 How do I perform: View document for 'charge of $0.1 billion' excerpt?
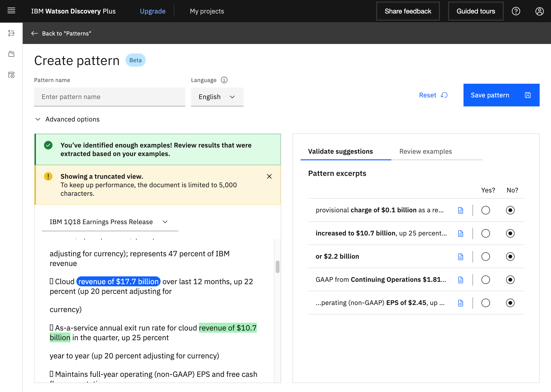[x=460, y=210]
